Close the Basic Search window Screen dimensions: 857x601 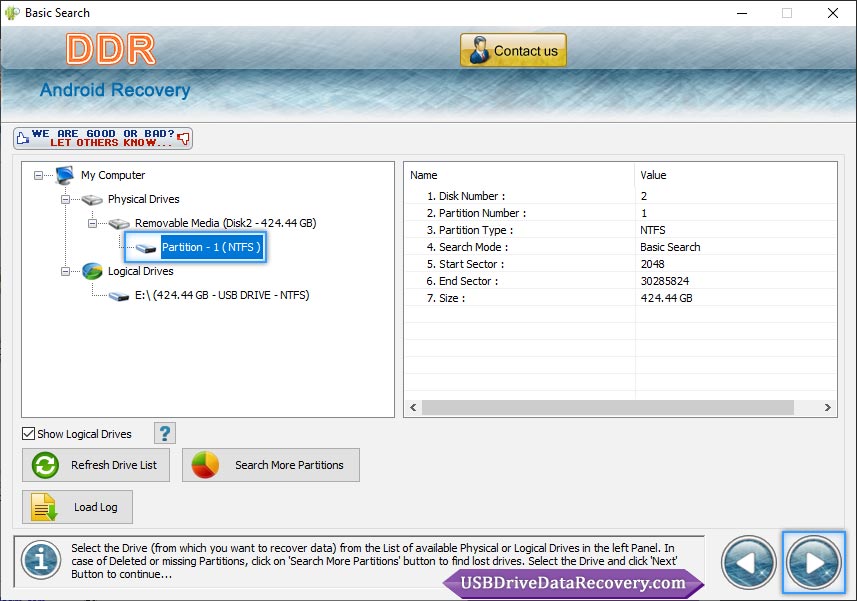[832, 13]
